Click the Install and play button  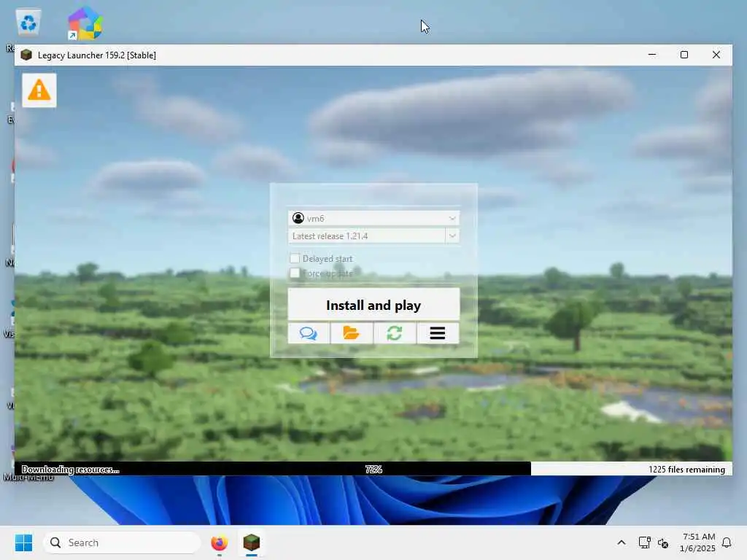[x=373, y=304]
